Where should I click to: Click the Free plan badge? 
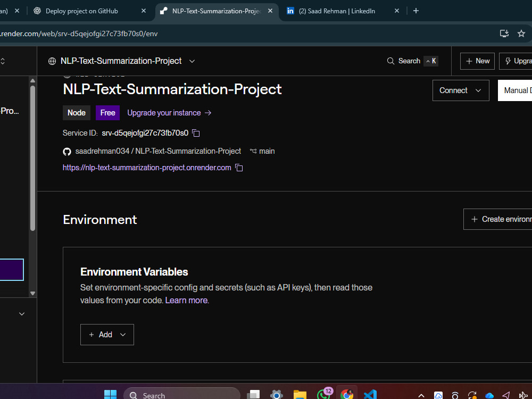[x=107, y=113]
